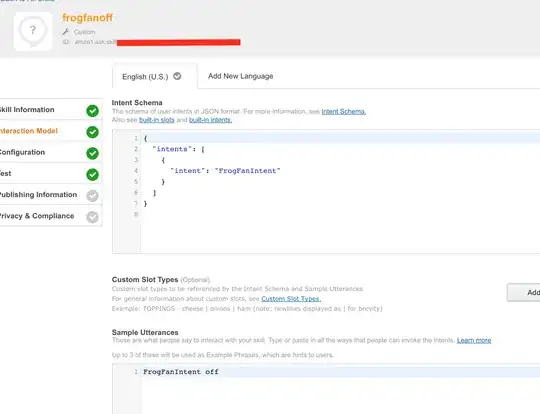540x414 pixels.
Task: Click green check icon for Skill Information
Action: pos(92,111)
